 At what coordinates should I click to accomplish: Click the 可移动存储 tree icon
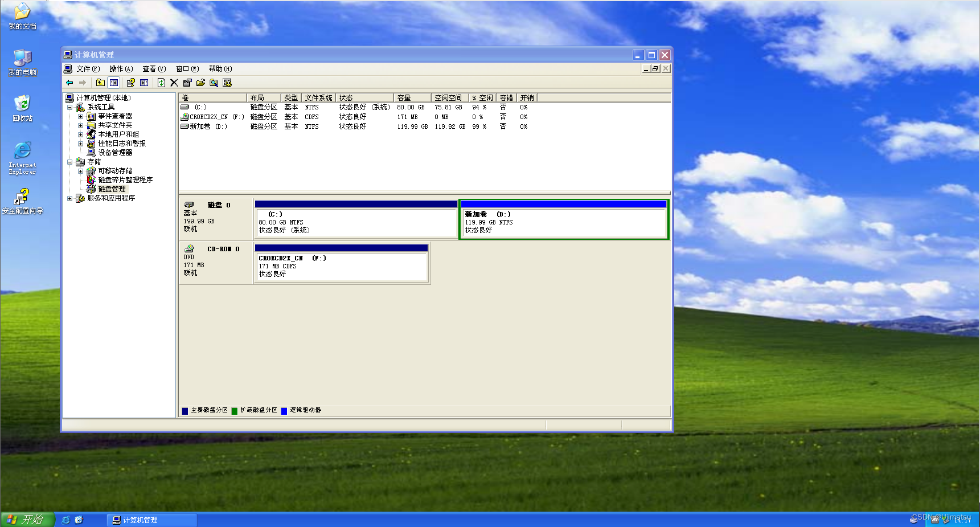[91, 171]
